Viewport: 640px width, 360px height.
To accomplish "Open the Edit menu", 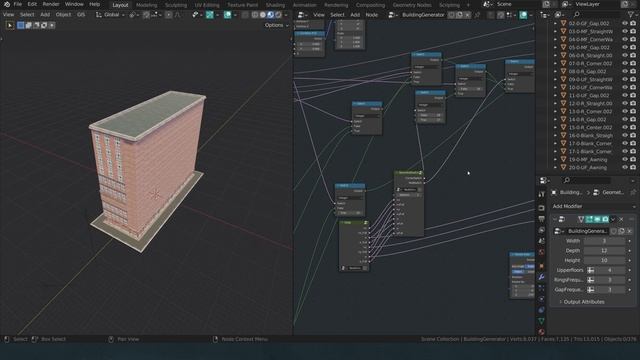I will click(32, 4).
